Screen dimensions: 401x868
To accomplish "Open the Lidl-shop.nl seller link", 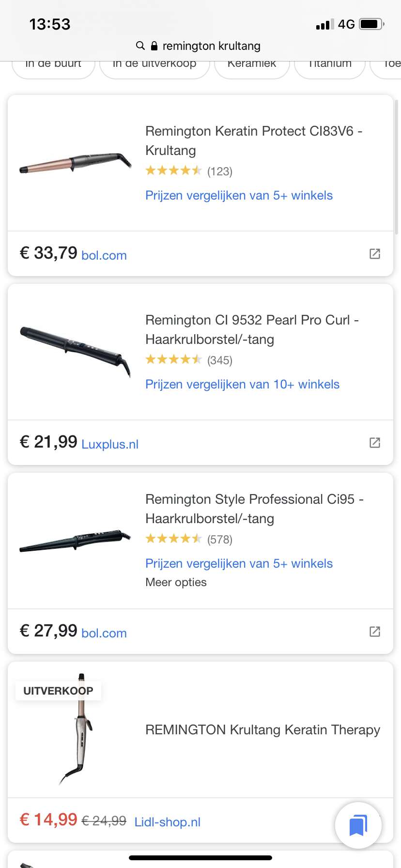I will (x=168, y=822).
